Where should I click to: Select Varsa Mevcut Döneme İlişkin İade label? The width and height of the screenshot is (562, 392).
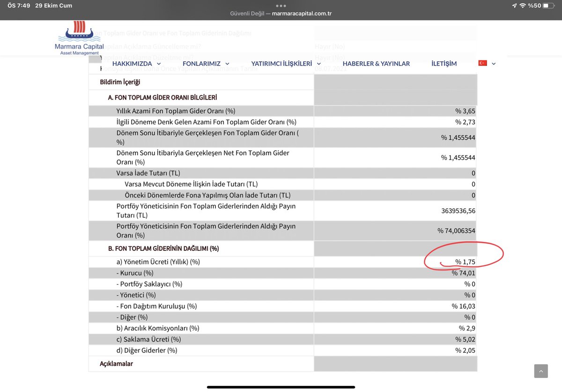[191, 184]
